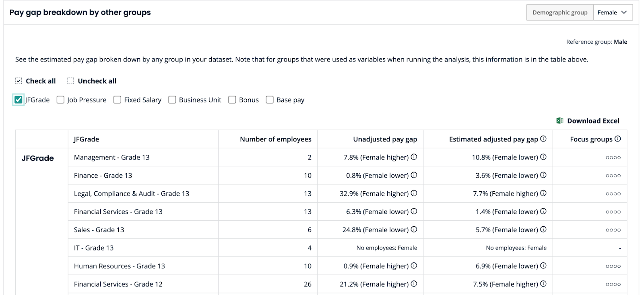The image size is (644, 295).
Task: Click info icon for Management Grade 13 unadjusted gap
Action: coord(414,157)
